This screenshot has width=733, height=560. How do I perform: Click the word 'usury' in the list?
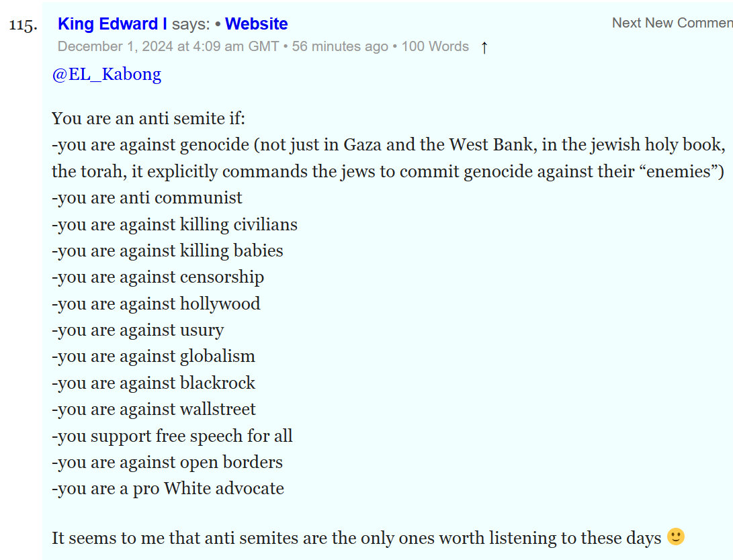(202, 330)
